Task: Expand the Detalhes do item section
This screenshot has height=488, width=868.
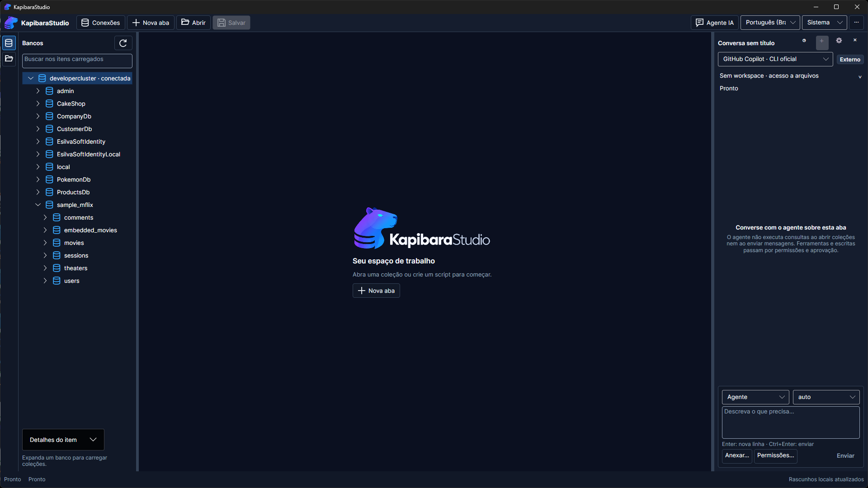Action: 63,440
